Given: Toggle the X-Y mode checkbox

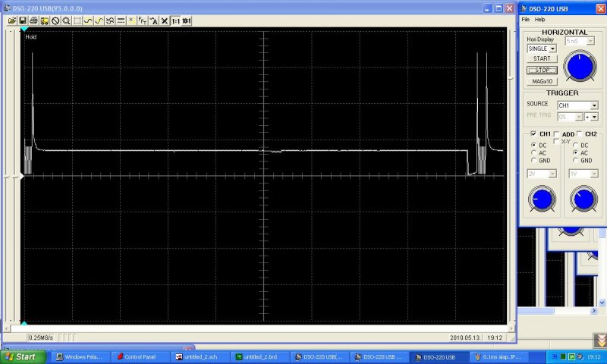Looking at the screenshot, I should (x=557, y=141).
